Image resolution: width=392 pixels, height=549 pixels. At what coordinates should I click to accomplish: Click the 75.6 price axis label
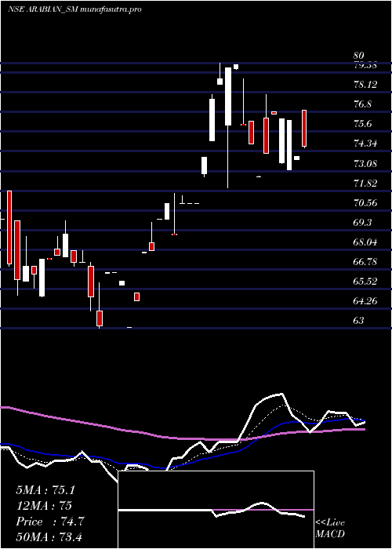pyautogui.click(x=363, y=124)
